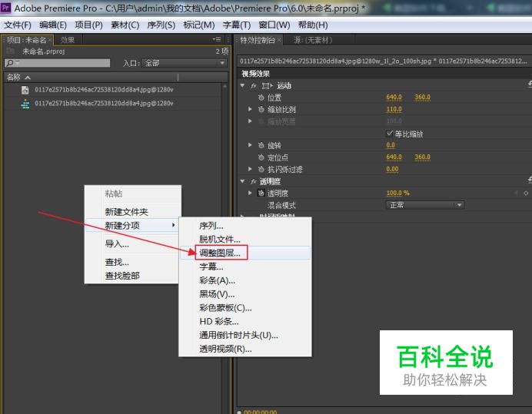Open the 入口 全部 dropdown

(185, 63)
